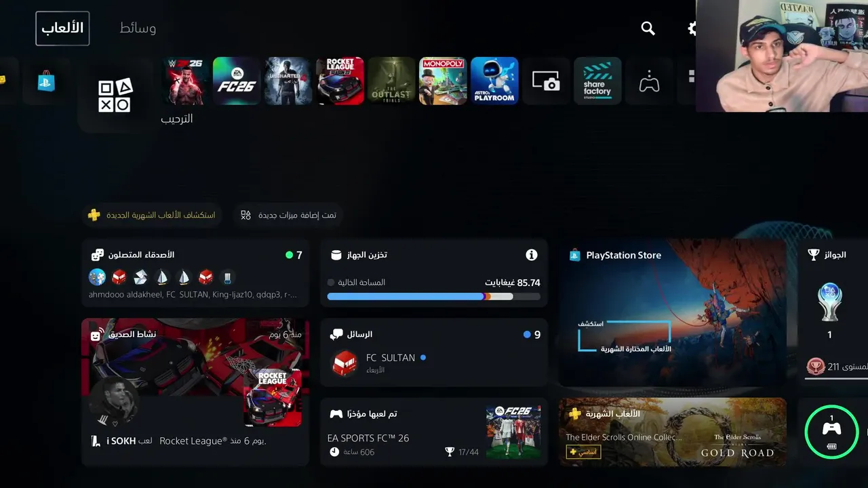Select the EA SPORTS FC 26 title text
This screenshot has height=488, width=868.
point(368,438)
